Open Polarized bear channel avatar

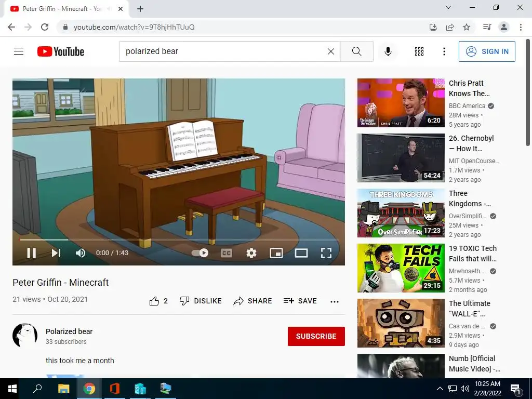(25, 335)
